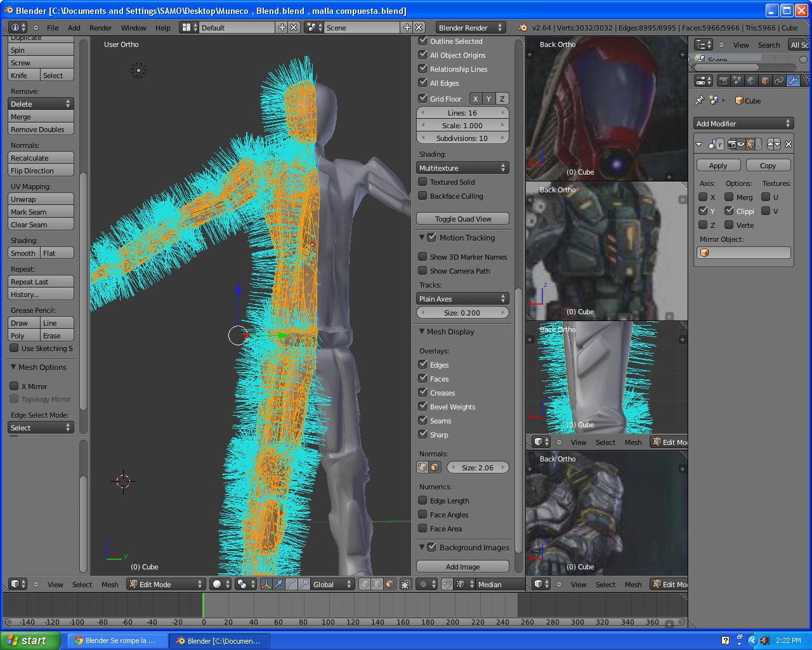Open the Add Modifier dropdown
This screenshot has width=812, height=650.
pos(743,124)
